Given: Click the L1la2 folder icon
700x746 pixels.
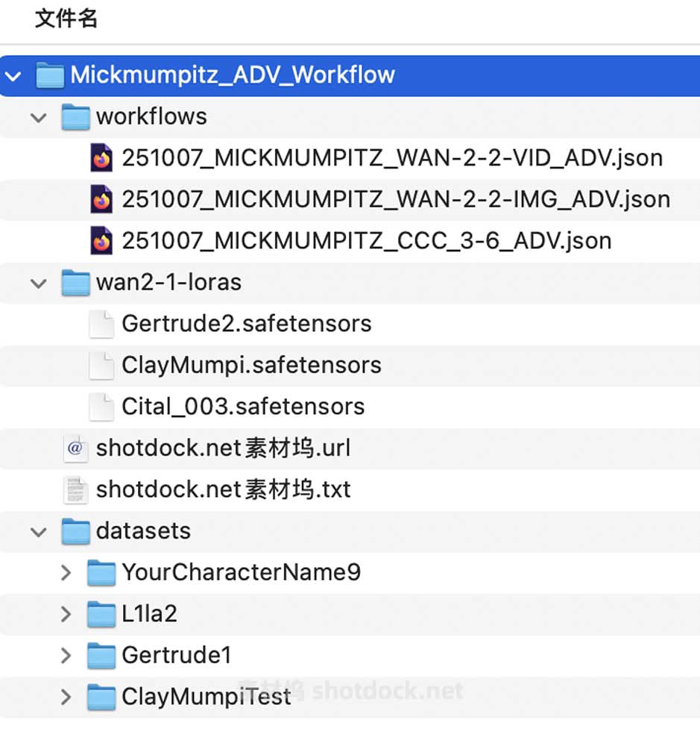Looking at the screenshot, I should (101, 614).
